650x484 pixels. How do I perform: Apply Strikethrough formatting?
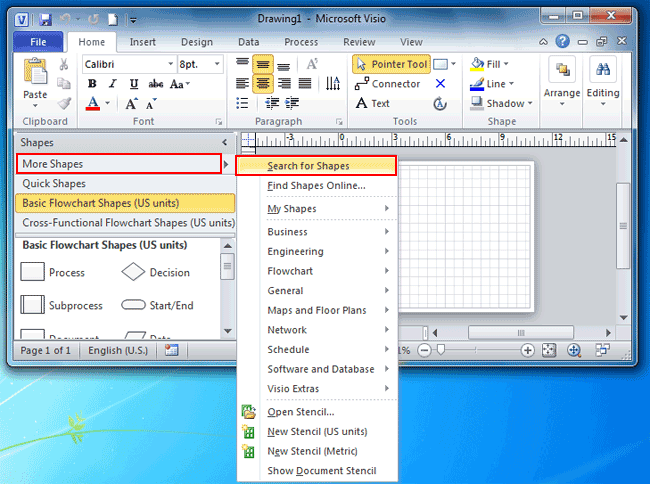click(155, 84)
